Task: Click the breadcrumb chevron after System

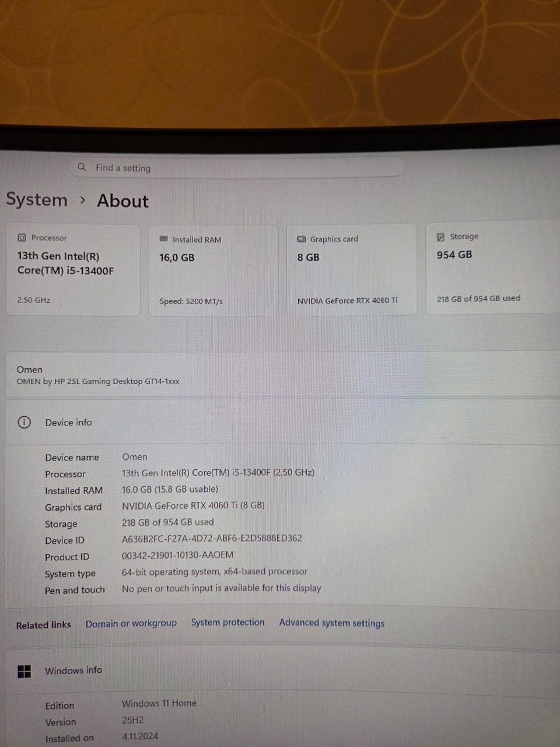Action: 82,200
